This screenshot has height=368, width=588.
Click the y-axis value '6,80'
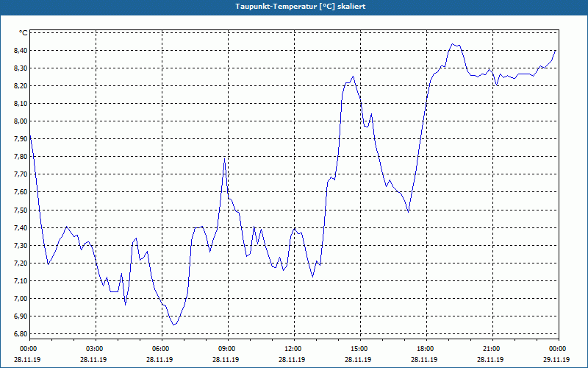coord(21,334)
